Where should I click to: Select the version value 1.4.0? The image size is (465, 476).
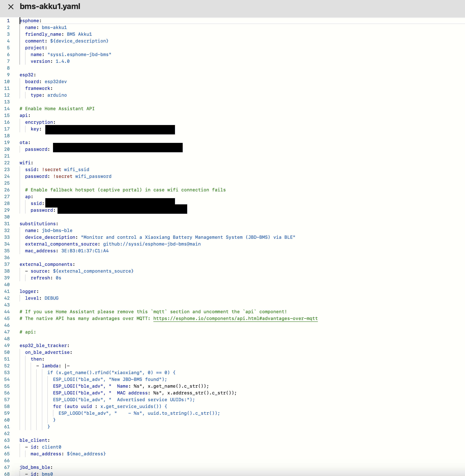click(x=63, y=61)
